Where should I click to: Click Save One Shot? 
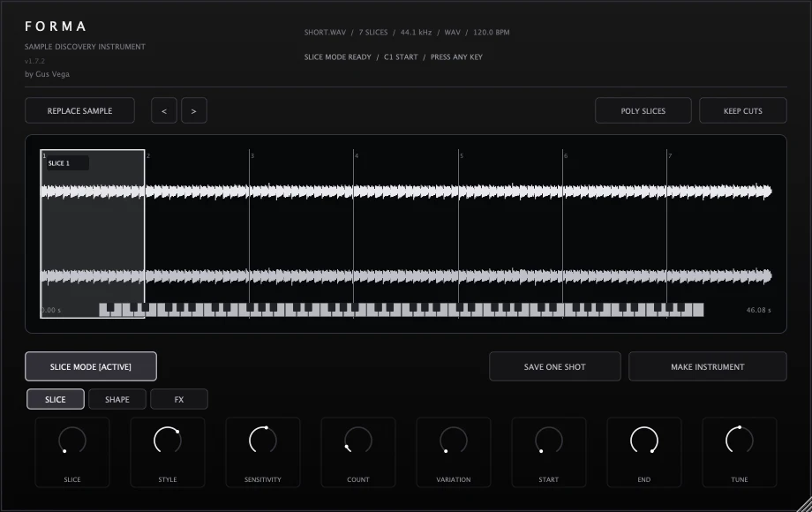(x=554, y=366)
